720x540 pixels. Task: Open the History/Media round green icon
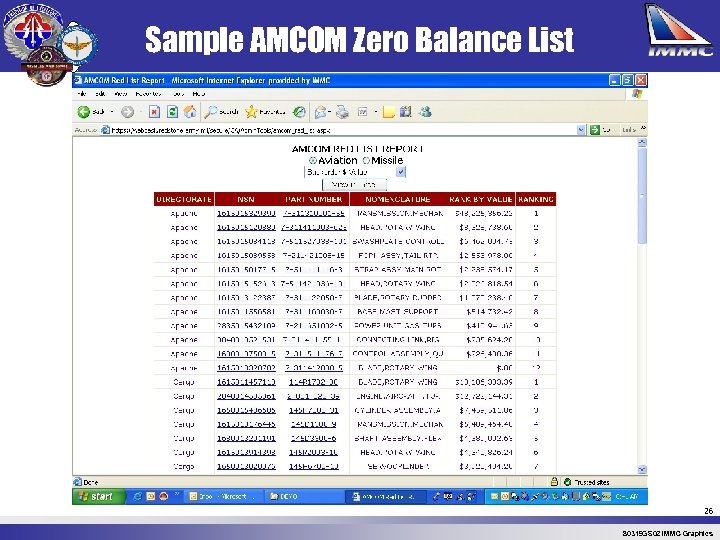click(299, 112)
